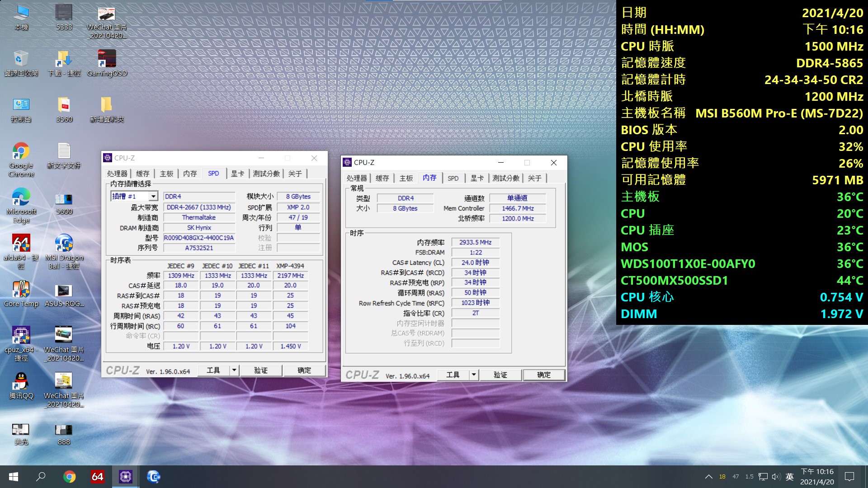
Task: Launch the aida64 shortcut on desktop
Action: click(21, 252)
